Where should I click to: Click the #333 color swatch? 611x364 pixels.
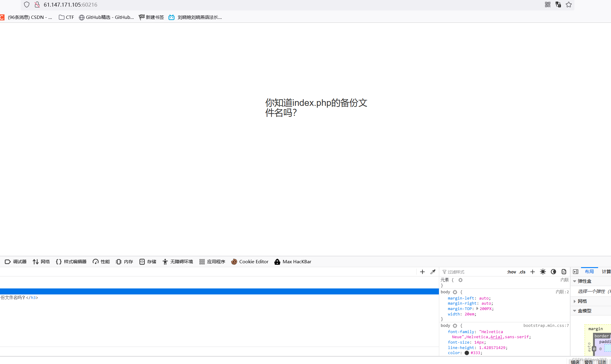(466, 353)
